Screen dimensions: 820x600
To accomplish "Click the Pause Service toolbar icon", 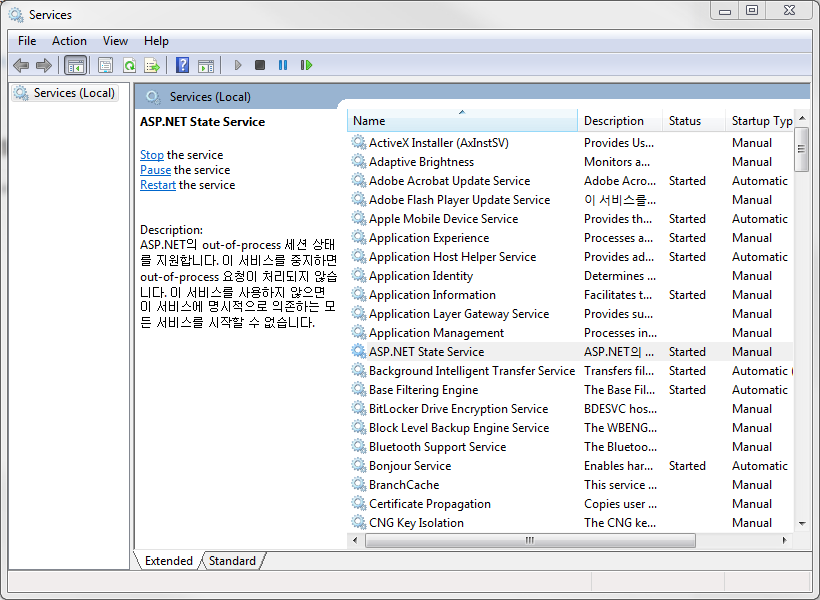I will (283, 65).
